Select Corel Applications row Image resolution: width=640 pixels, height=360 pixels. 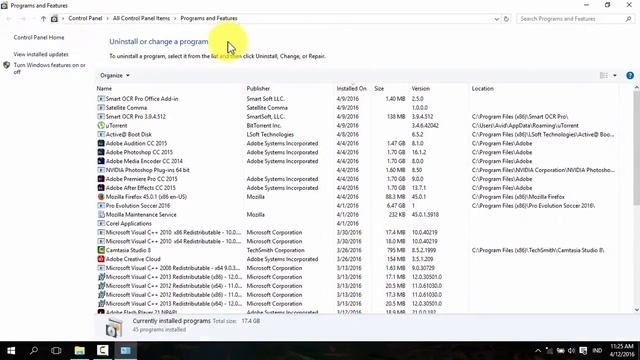357,224
